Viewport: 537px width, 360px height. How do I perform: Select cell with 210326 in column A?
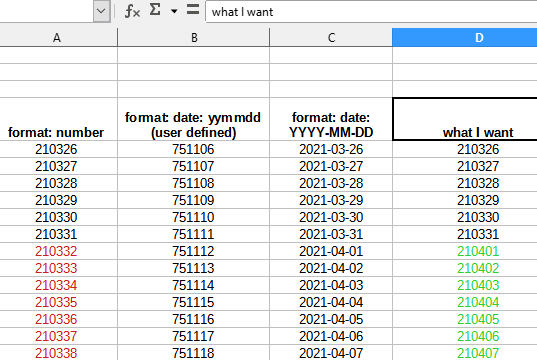pos(57,149)
